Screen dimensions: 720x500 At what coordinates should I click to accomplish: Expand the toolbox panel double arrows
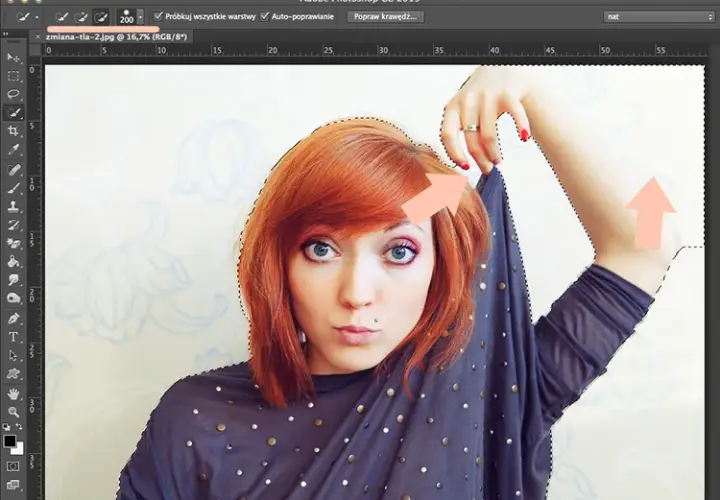point(6,34)
